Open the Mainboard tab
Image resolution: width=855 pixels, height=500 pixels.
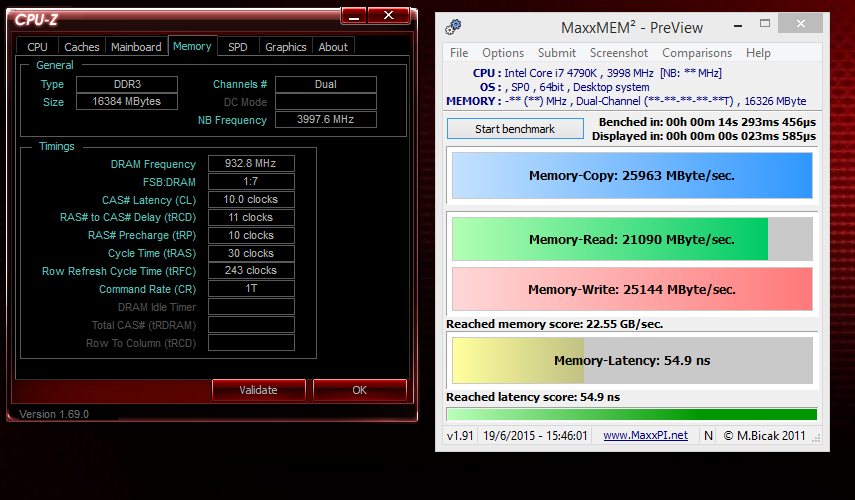pyautogui.click(x=136, y=47)
